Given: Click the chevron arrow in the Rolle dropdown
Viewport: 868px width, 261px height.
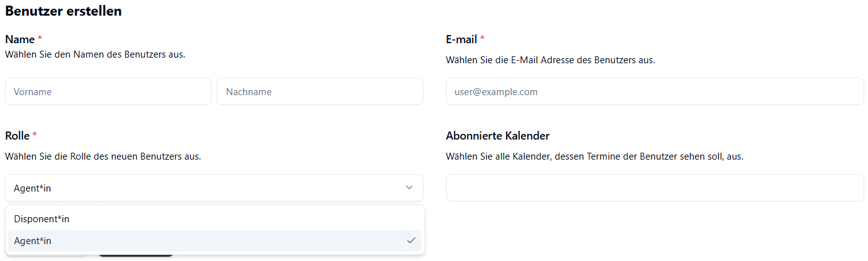Looking at the screenshot, I should [x=409, y=188].
